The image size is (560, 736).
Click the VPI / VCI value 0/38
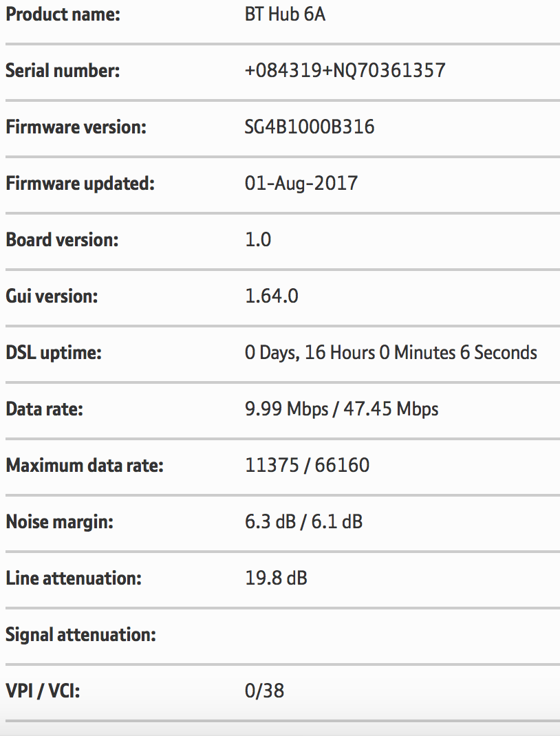[x=264, y=690]
